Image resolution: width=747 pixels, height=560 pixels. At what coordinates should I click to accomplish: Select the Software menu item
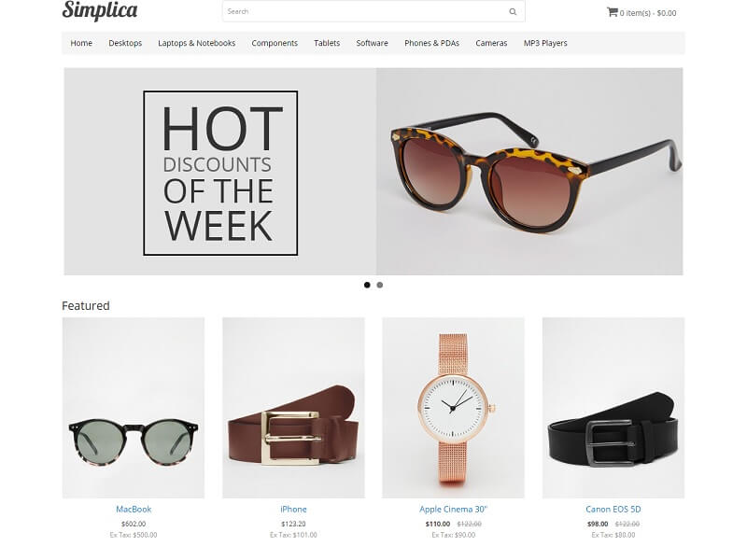tap(372, 43)
